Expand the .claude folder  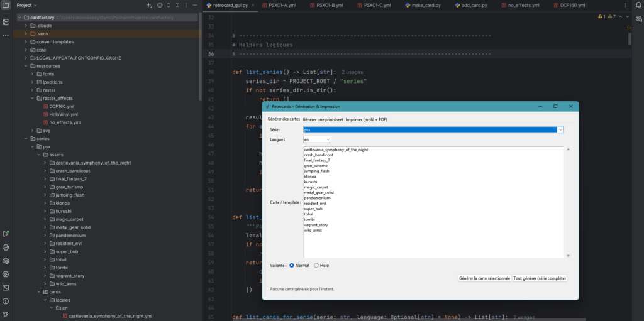(x=26, y=26)
